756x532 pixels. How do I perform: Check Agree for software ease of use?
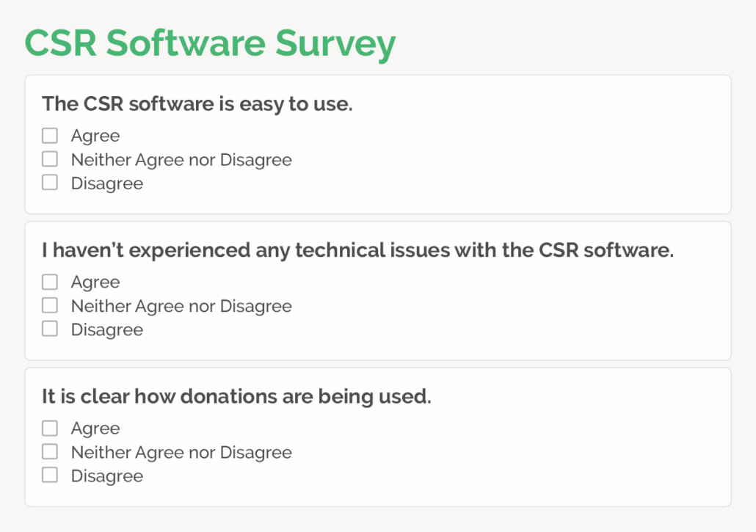[x=49, y=135]
